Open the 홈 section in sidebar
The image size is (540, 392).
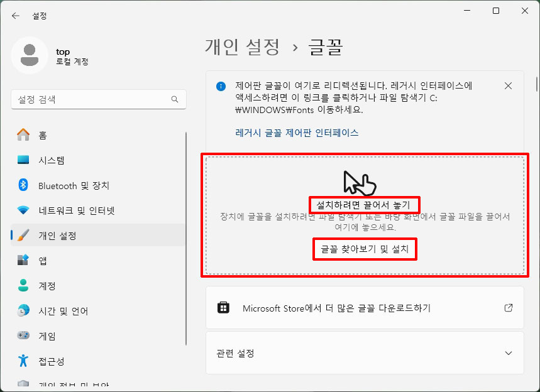[47, 134]
